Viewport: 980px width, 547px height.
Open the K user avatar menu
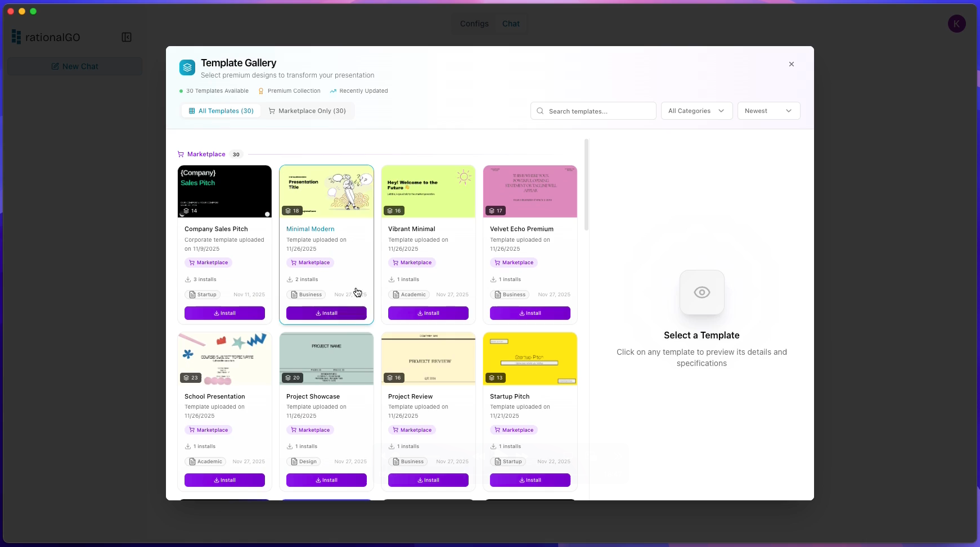click(x=956, y=24)
